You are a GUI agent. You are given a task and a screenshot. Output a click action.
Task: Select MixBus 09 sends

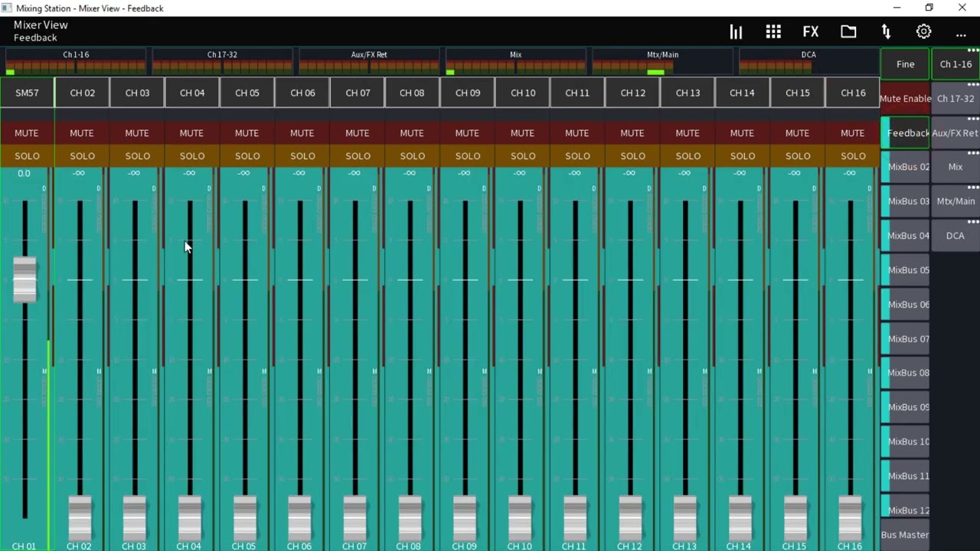coord(905,407)
